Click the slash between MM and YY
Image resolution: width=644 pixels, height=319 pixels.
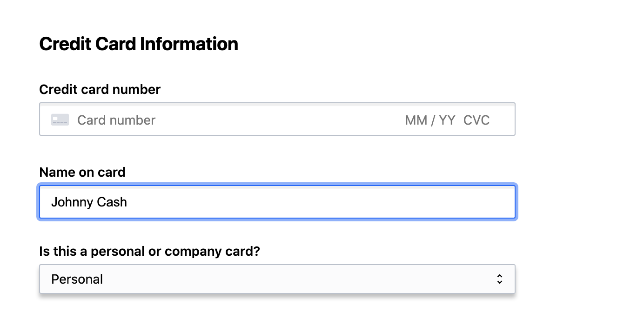pos(433,120)
